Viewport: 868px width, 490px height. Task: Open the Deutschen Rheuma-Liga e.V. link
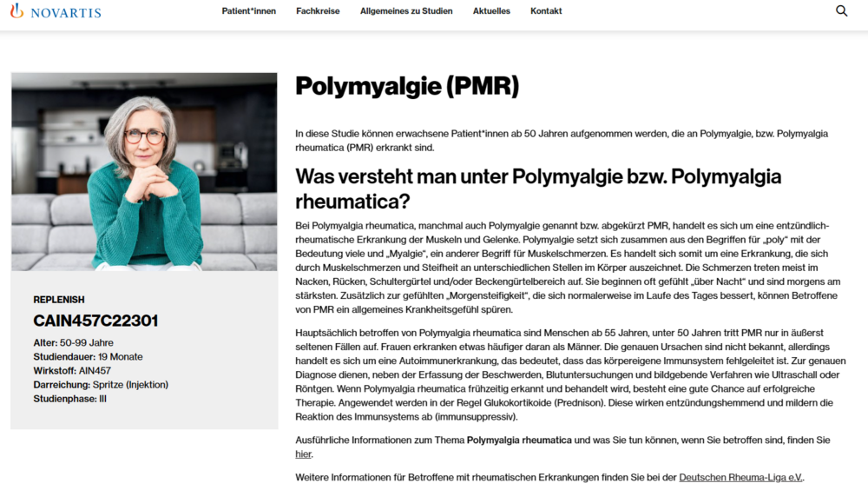[x=740, y=478]
